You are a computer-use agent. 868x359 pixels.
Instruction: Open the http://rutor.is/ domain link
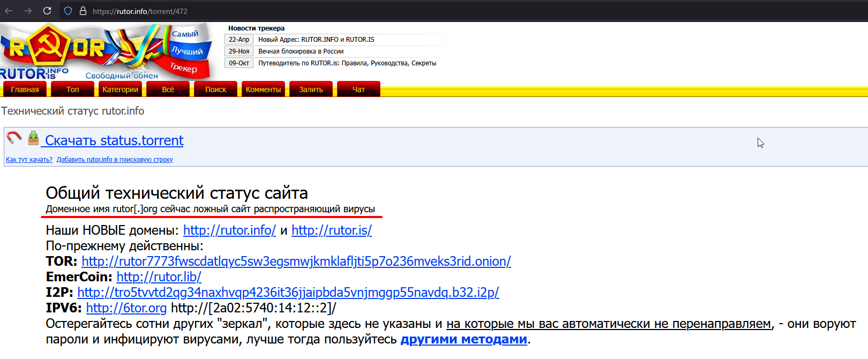coord(332,230)
